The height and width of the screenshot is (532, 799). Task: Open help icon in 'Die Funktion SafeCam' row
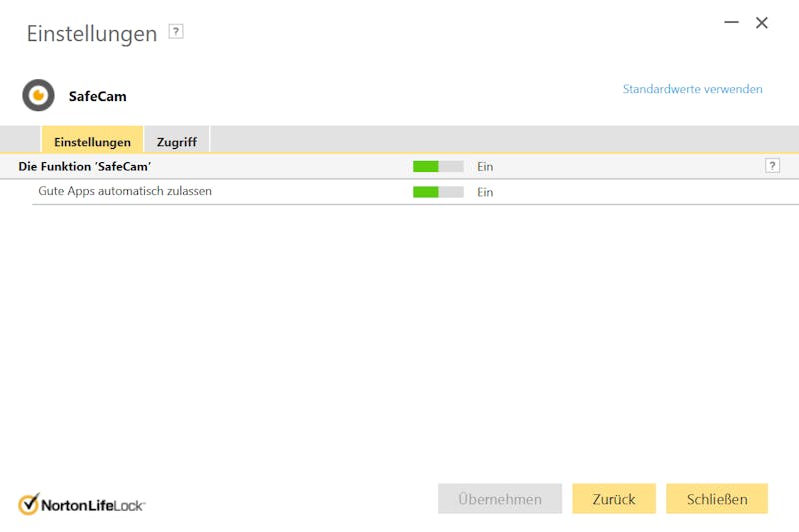click(772, 166)
